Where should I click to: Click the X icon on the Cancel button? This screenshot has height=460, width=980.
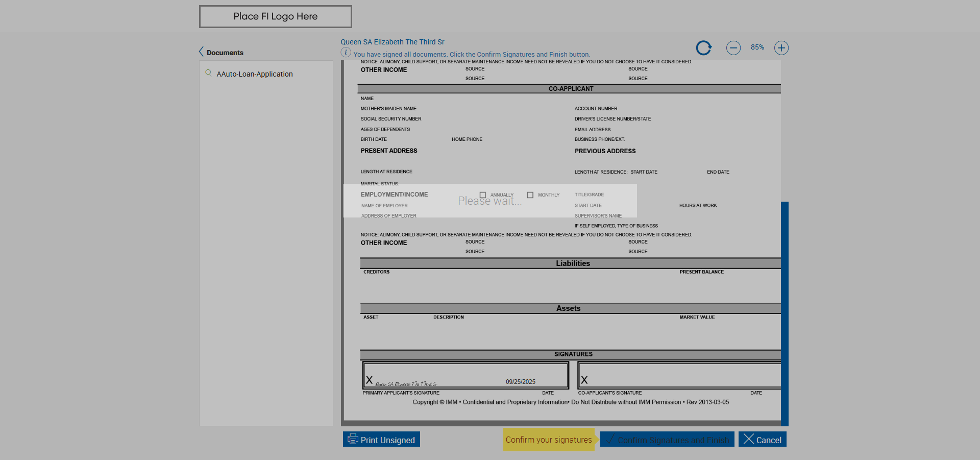coord(749,439)
